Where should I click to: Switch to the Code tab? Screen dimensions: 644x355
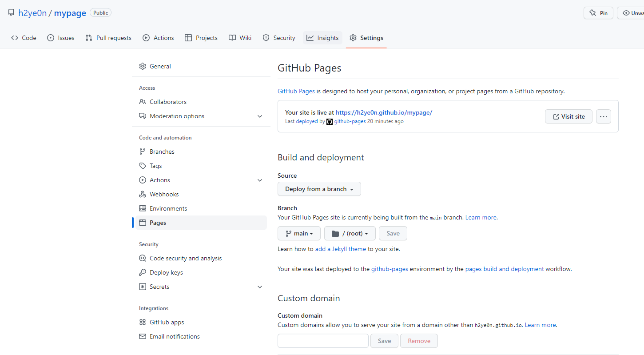click(24, 38)
